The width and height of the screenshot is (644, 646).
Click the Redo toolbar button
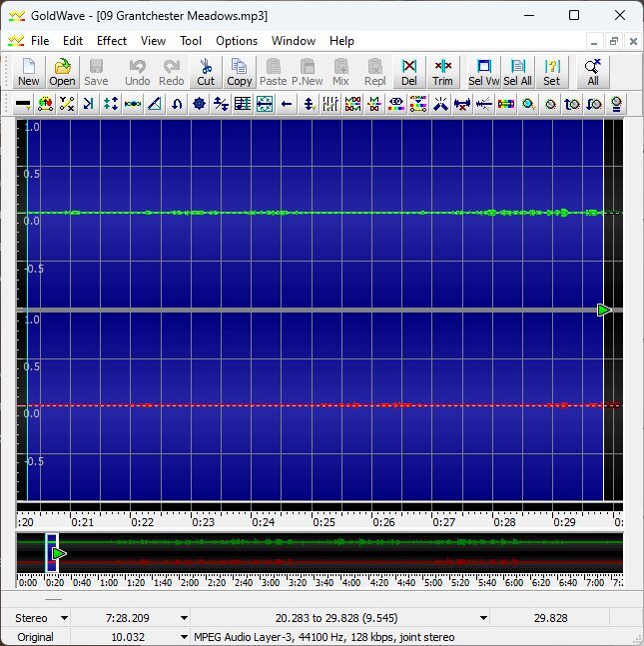(x=171, y=73)
